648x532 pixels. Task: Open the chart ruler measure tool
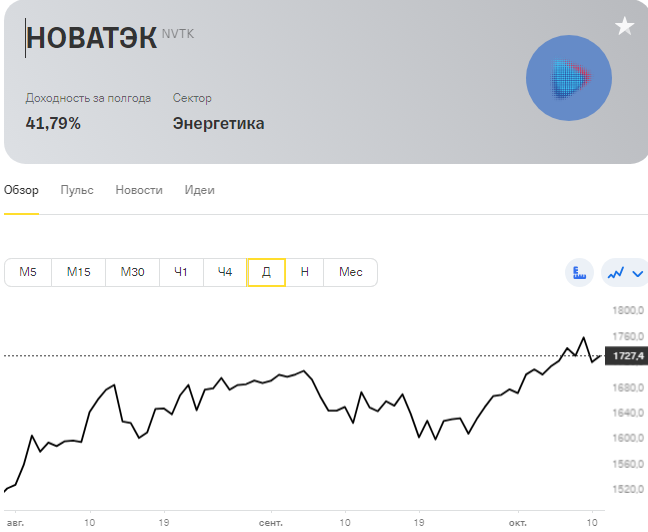(x=579, y=273)
